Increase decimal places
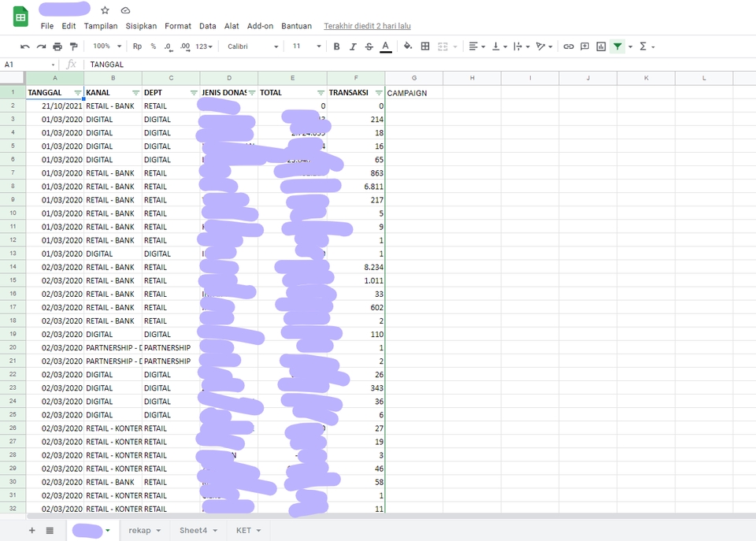 (x=185, y=46)
